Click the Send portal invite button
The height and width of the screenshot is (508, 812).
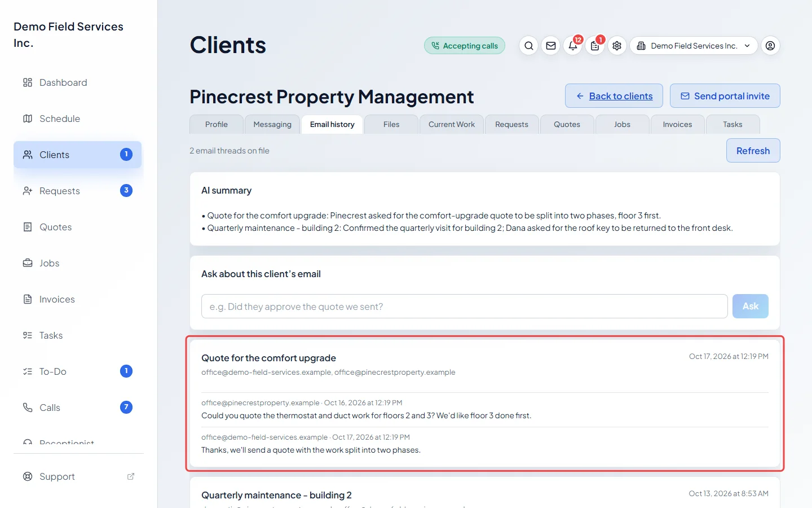[725, 96]
